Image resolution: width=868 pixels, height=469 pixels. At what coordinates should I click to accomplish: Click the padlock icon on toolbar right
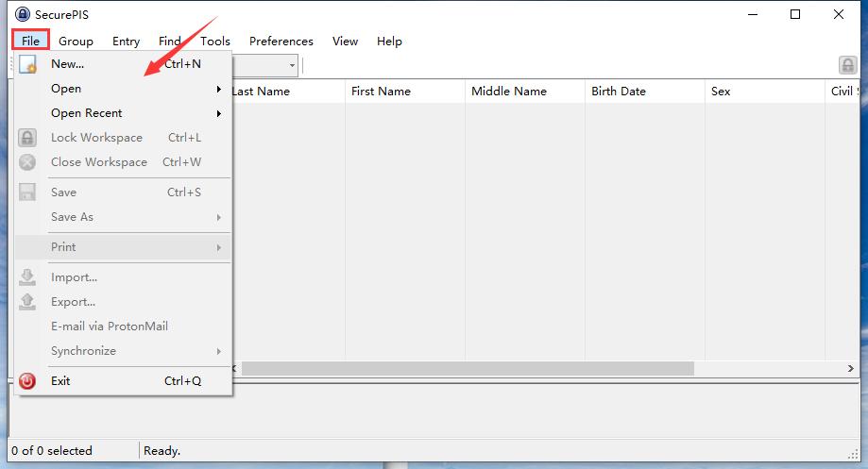click(x=847, y=65)
